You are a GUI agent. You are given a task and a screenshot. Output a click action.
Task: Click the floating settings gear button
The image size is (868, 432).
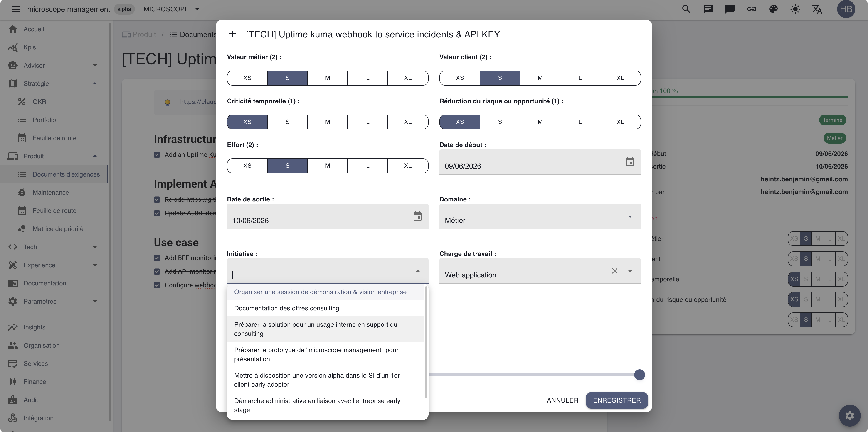[849, 415]
